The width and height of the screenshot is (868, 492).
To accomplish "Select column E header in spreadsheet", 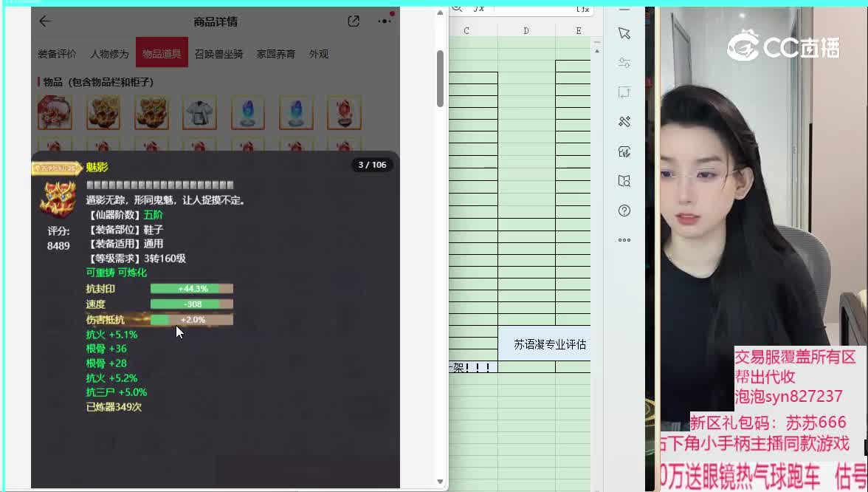I will (579, 30).
